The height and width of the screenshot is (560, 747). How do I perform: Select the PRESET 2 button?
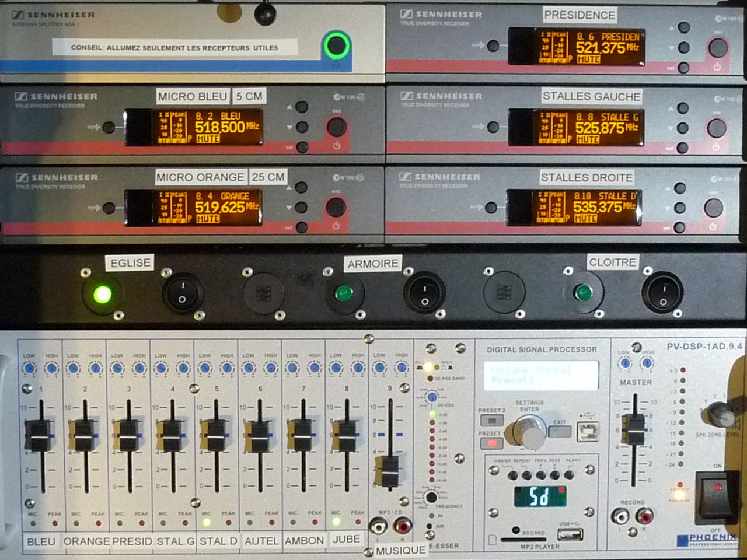coord(491,421)
